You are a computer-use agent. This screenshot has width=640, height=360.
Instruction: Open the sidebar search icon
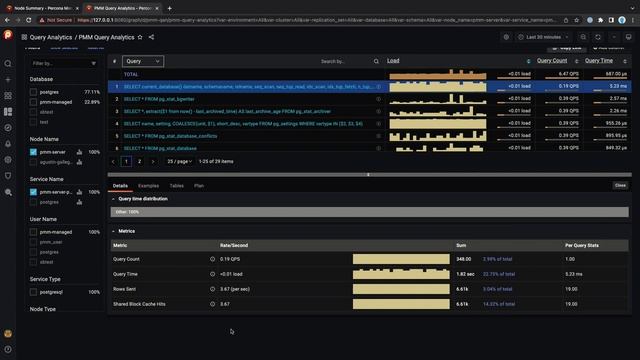(8, 64)
